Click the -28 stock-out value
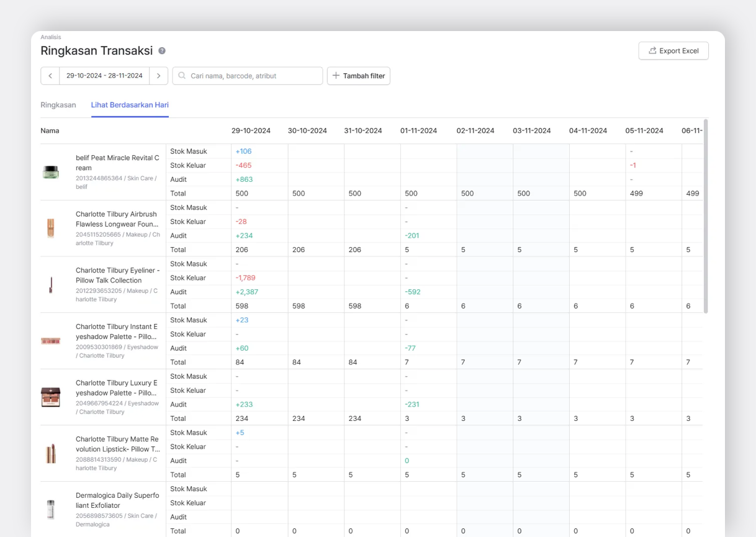This screenshot has height=537, width=756. point(241,222)
